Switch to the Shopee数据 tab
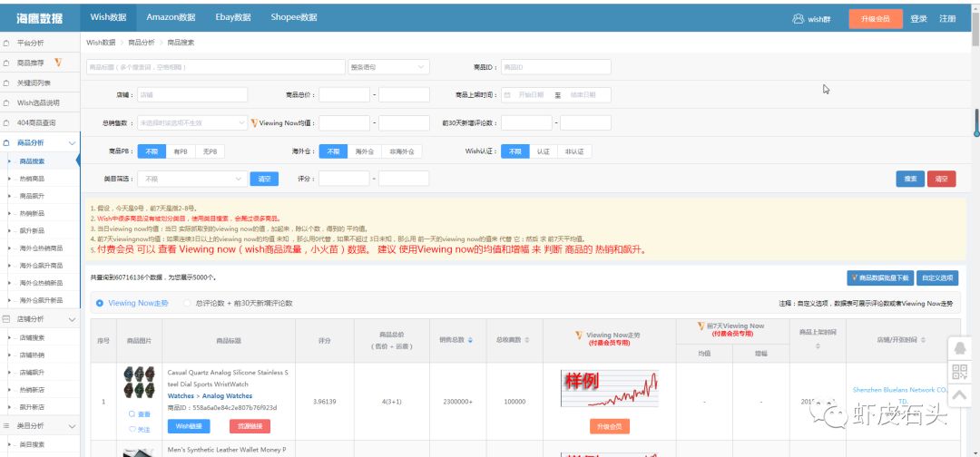Viewport: 980px width, 457px height. pyautogui.click(x=294, y=17)
